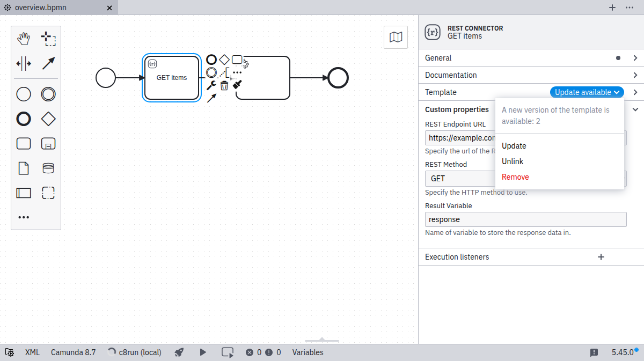This screenshot has height=361, width=644.
Task: Toggle the XML view in status bar
Action: coord(32,352)
